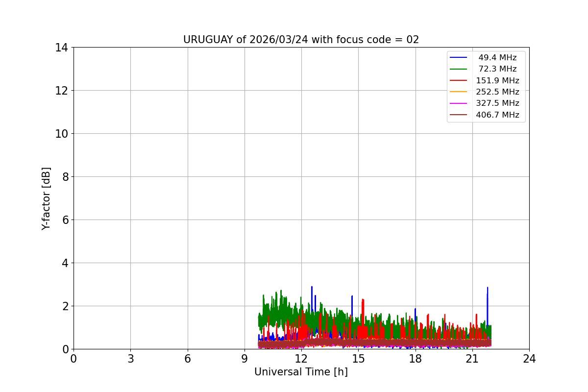This screenshot has width=588, height=392.
Task: Click the blue line swatch in legend
Action: tap(459, 58)
